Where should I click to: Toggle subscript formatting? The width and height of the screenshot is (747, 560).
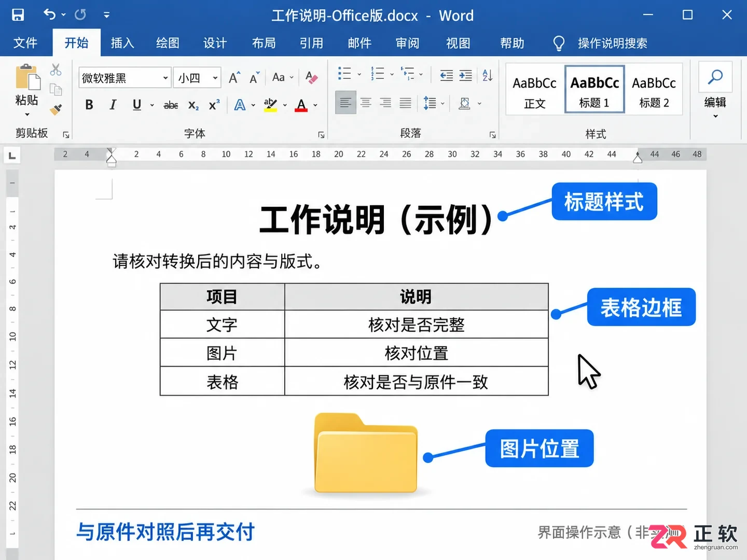tap(193, 105)
